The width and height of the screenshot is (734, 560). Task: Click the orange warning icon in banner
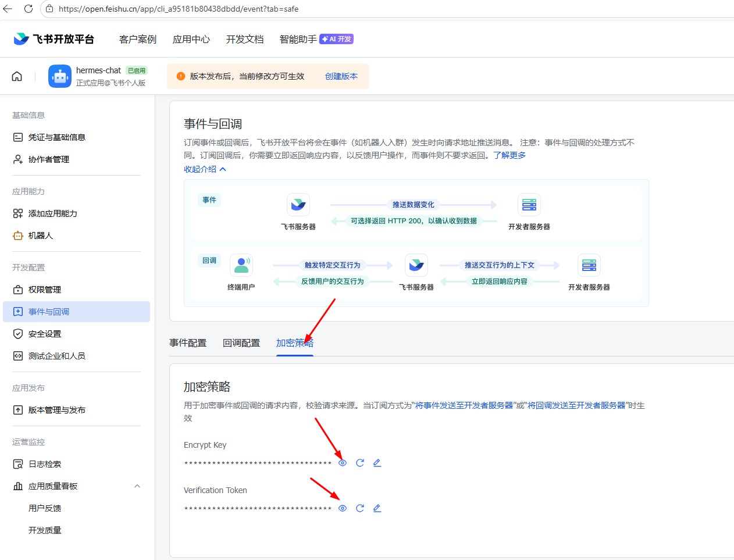click(x=181, y=76)
